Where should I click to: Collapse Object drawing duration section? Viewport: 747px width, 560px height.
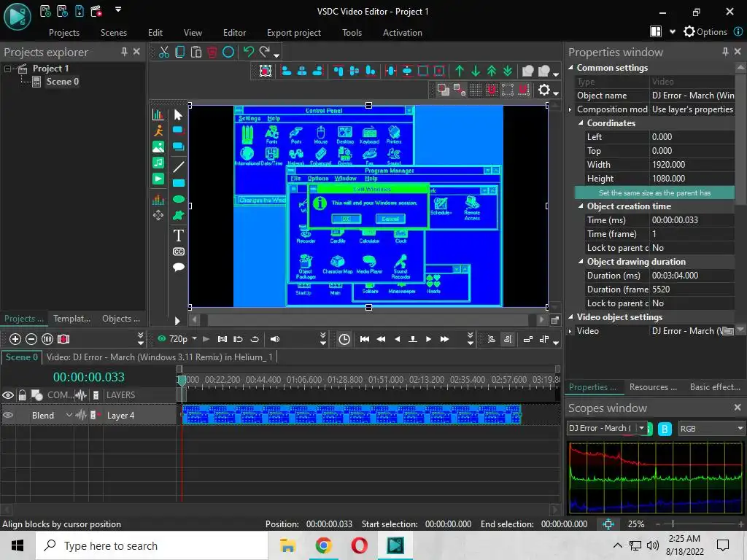tap(581, 262)
